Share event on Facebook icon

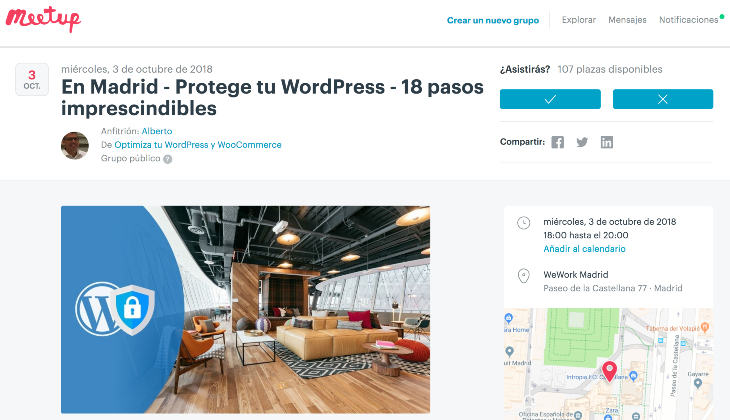[557, 142]
